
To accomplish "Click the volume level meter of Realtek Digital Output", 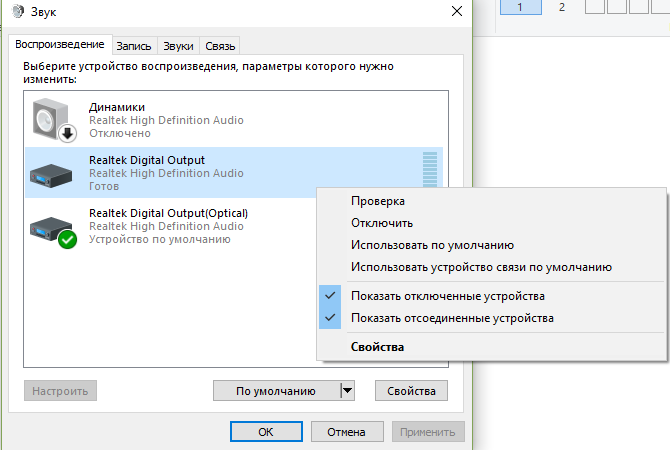I will pos(430,169).
